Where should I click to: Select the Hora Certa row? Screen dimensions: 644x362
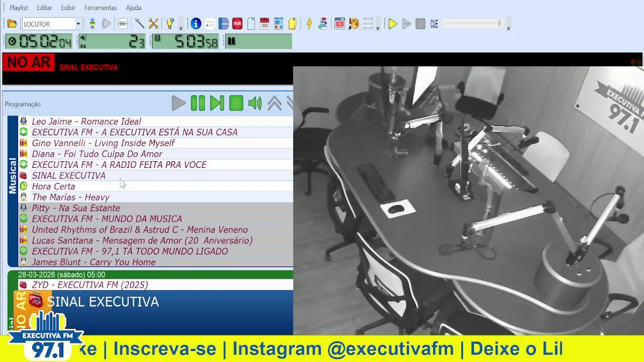pos(155,187)
